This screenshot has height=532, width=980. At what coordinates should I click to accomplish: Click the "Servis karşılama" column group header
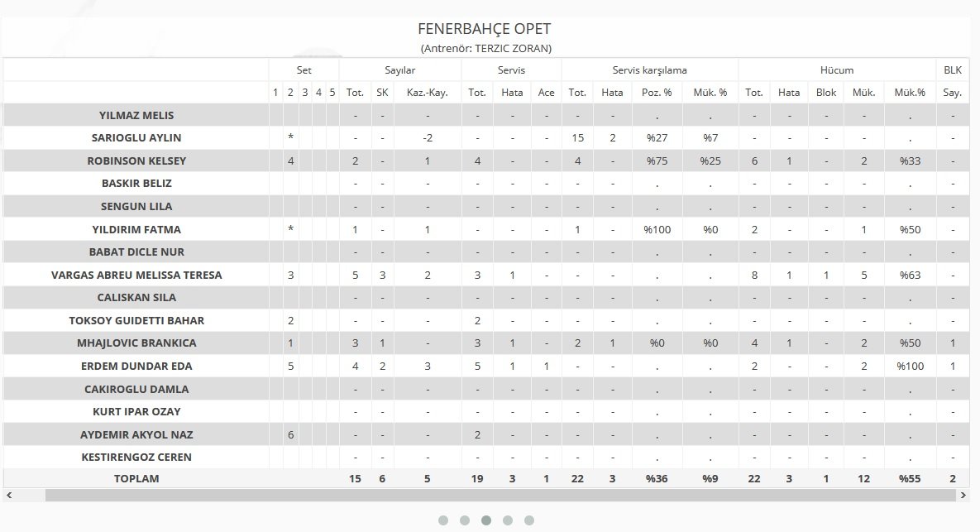[649, 70]
